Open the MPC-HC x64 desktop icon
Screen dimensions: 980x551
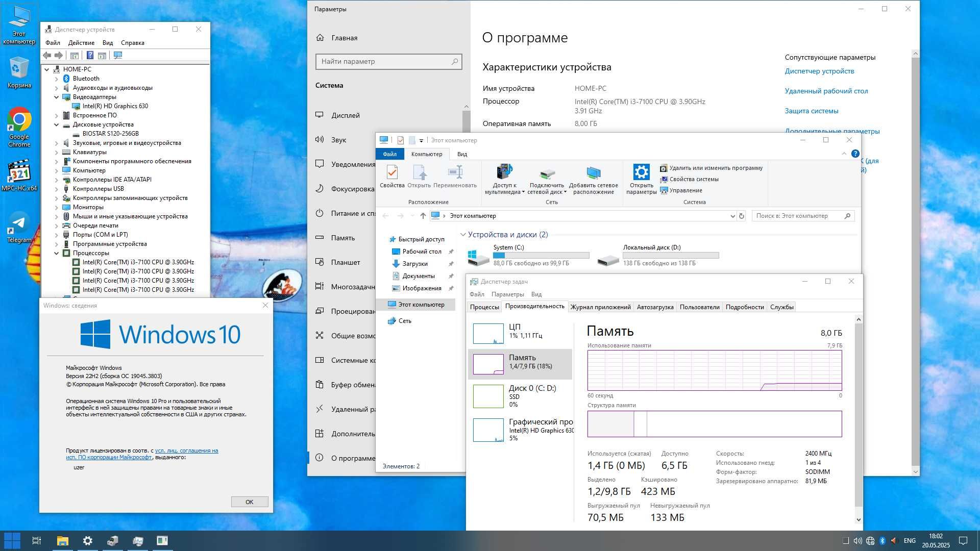pos(19,176)
